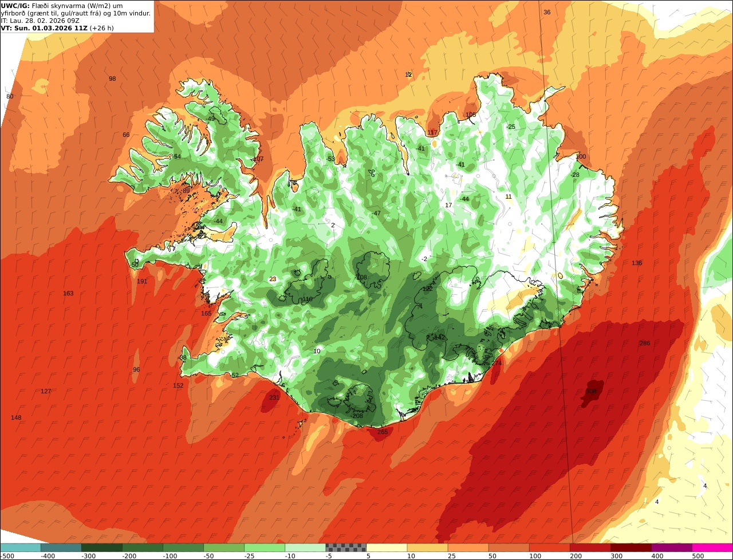Screen dimensions: 733x560
Task: Click the map value "163" in the western ocean
Action: [x=68, y=294]
